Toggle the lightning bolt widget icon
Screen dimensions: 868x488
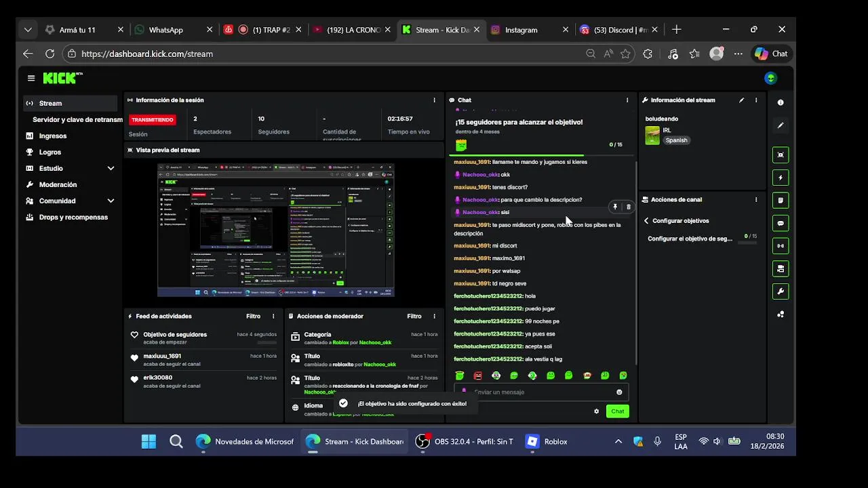pyautogui.click(x=781, y=178)
